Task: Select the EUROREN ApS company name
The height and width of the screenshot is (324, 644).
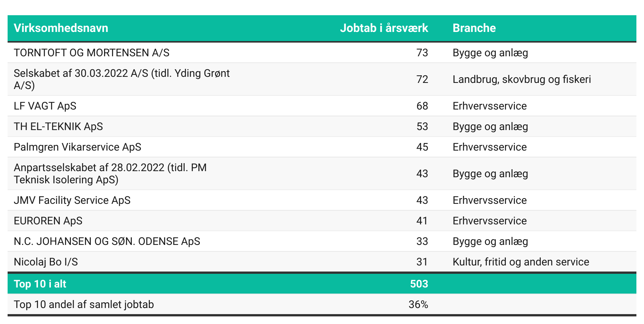Action: click(48, 221)
